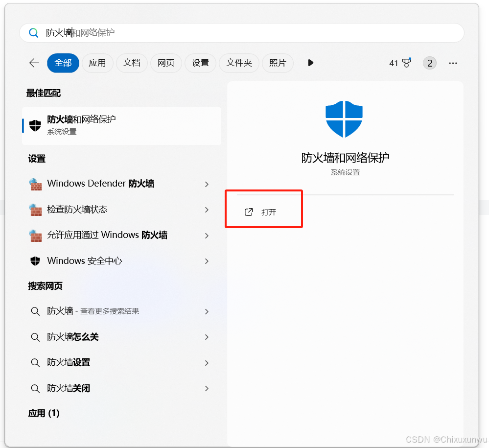This screenshot has height=448, width=489.
Task: Expand chevron for 防火墙 查看更多搜索结果
Action: tap(207, 312)
